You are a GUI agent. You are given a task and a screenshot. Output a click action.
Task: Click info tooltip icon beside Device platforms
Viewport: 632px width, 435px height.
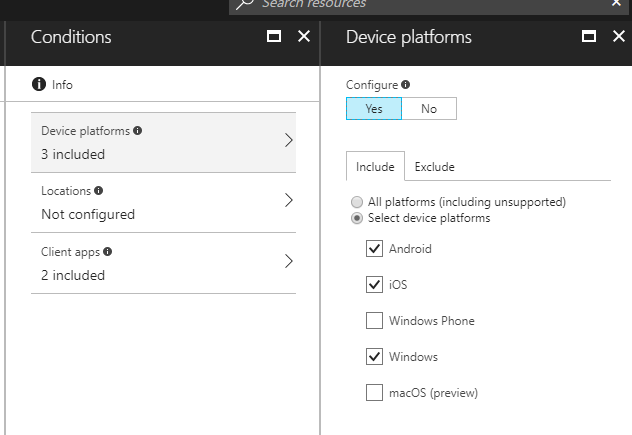(138, 130)
